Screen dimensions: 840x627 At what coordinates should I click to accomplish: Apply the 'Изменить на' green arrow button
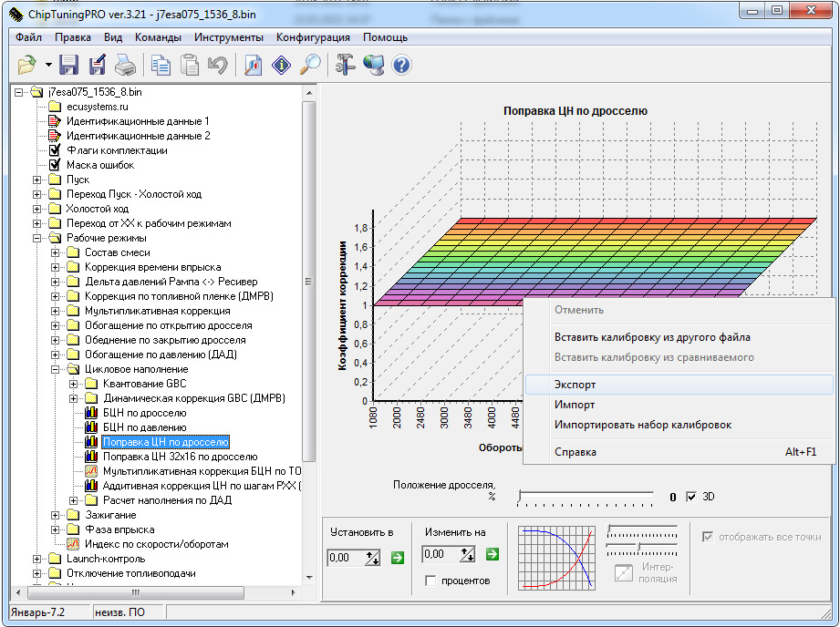[x=493, y=554]
